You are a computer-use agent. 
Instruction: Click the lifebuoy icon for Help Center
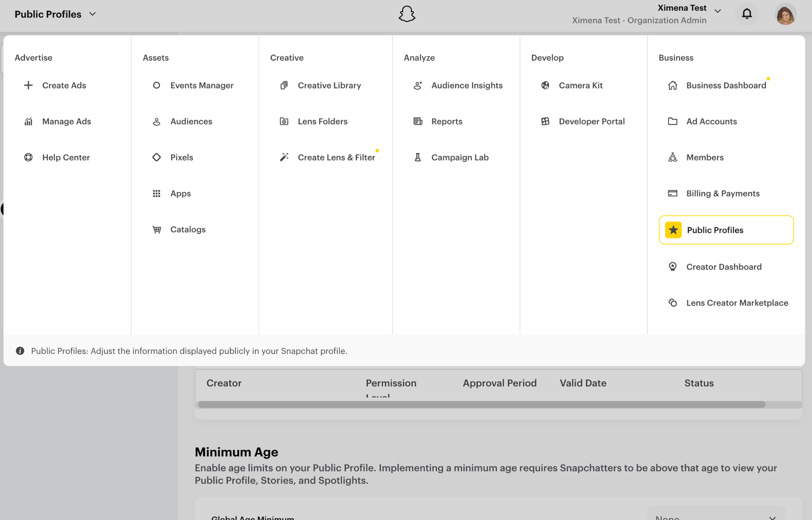coord(28,157)
